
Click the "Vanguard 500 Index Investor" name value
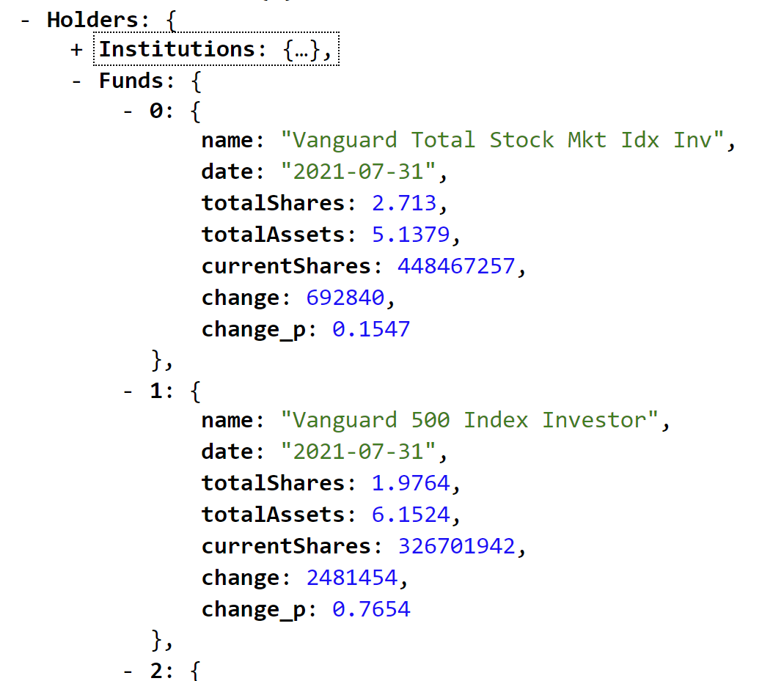click(x=469, y=420)
